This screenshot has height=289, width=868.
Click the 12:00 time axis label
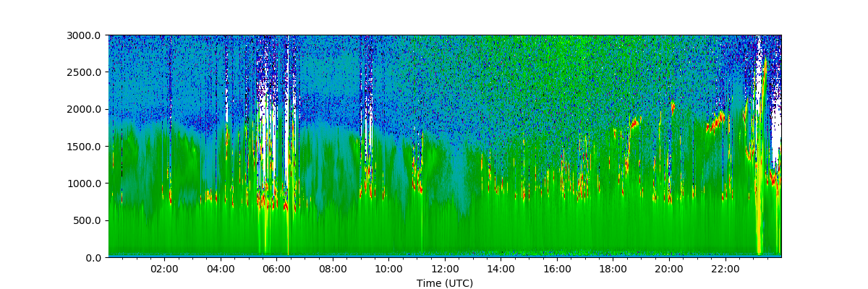[445, 269]
